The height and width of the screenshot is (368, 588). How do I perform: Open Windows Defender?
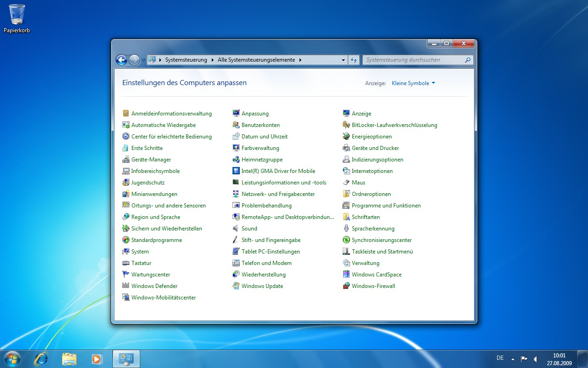point(154,286)
